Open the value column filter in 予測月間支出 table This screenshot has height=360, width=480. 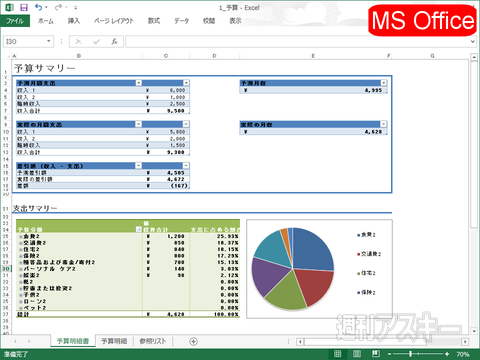(186, 83)
